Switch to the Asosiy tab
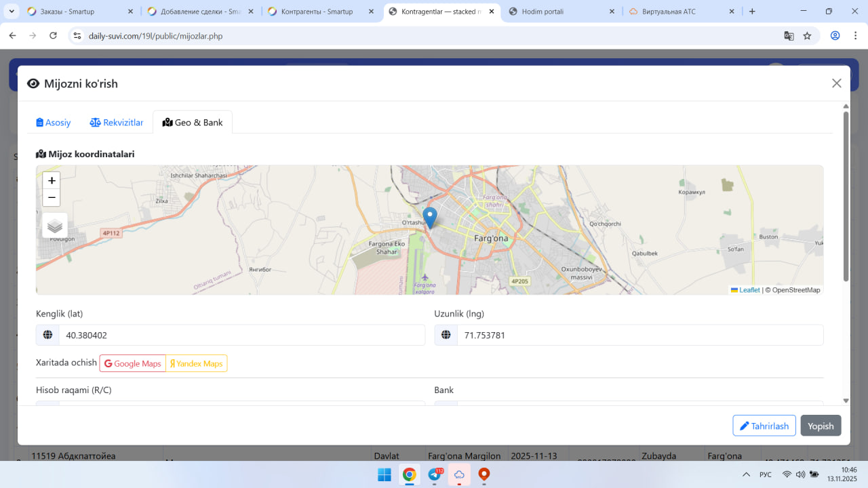The height and width of the screenshot is (488, 868). (x=54, y=123)
